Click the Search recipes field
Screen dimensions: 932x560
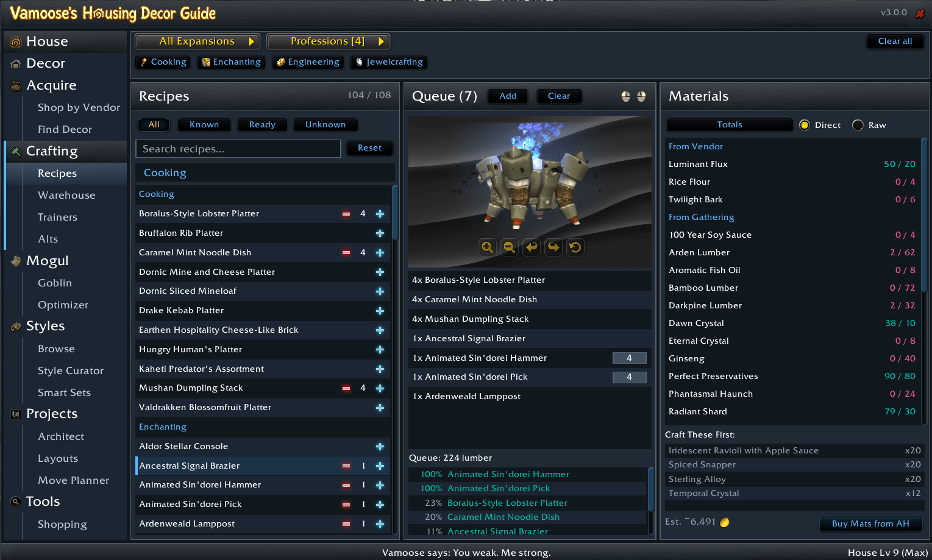pyautogui.click(x=238, y=149)
